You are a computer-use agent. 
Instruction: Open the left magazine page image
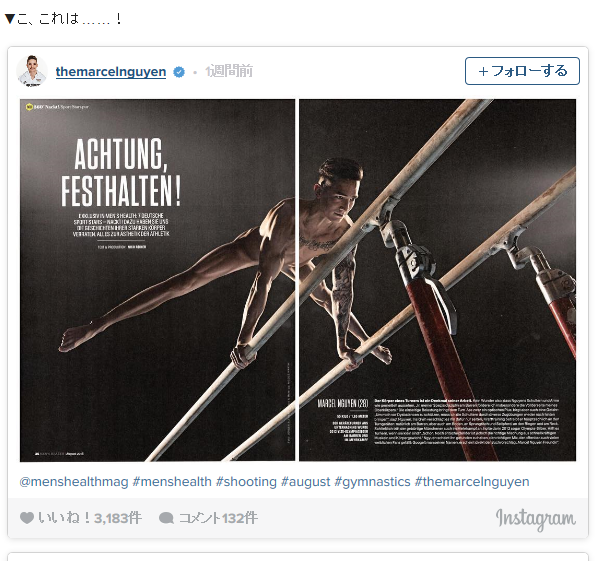tap(157, 280)
